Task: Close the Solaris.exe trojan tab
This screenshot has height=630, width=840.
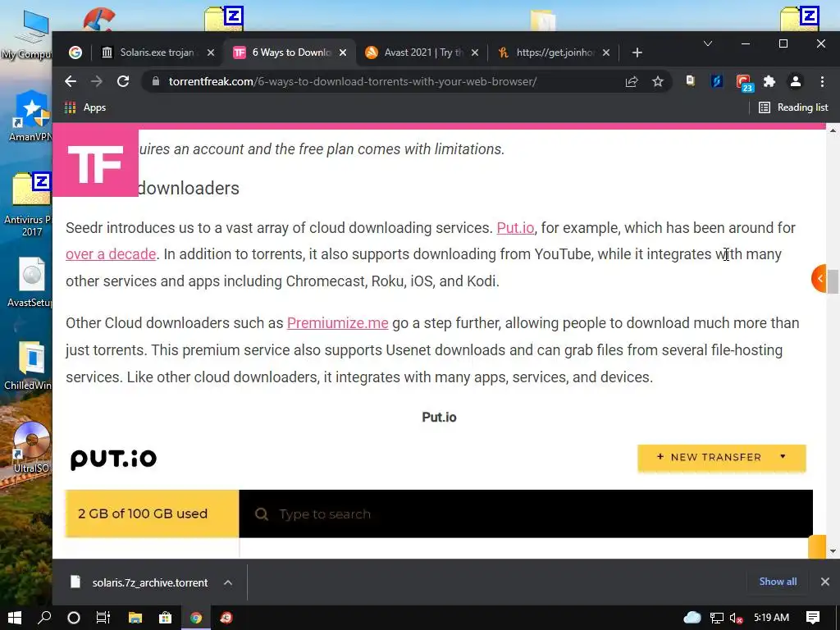Action: tap(211, 52)
